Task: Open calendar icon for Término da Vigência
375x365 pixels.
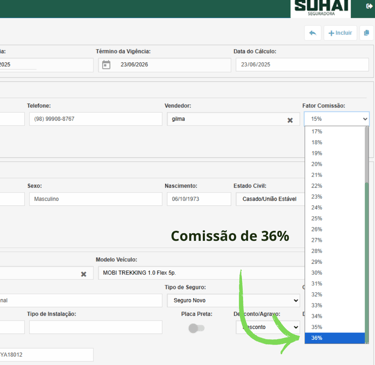Action: tap(106, 65)
